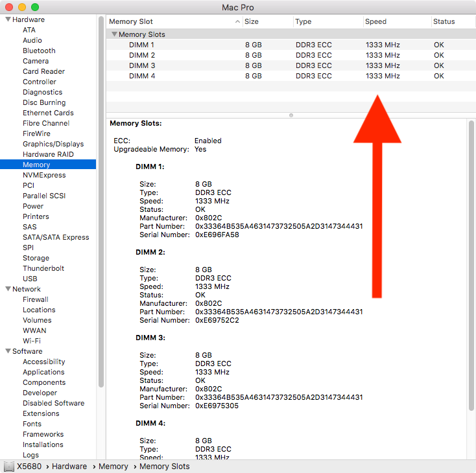
Task: Select Camera in the sidebar
Action: 36,61
